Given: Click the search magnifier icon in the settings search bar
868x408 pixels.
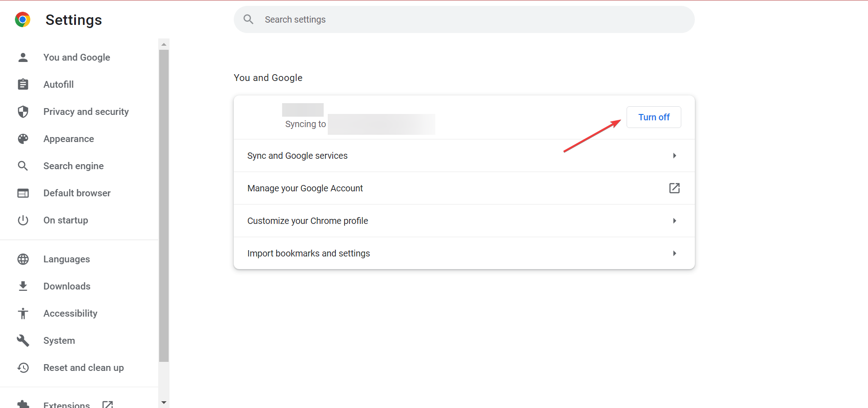Looking at the screenshot, I should [248, 19].
